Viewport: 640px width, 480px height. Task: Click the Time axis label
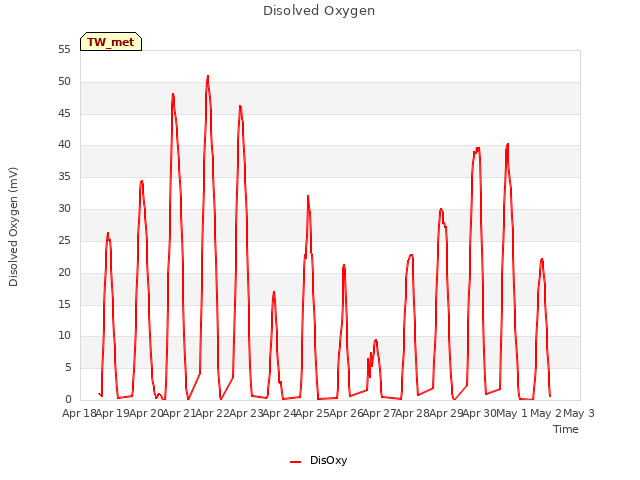(566, 429)
